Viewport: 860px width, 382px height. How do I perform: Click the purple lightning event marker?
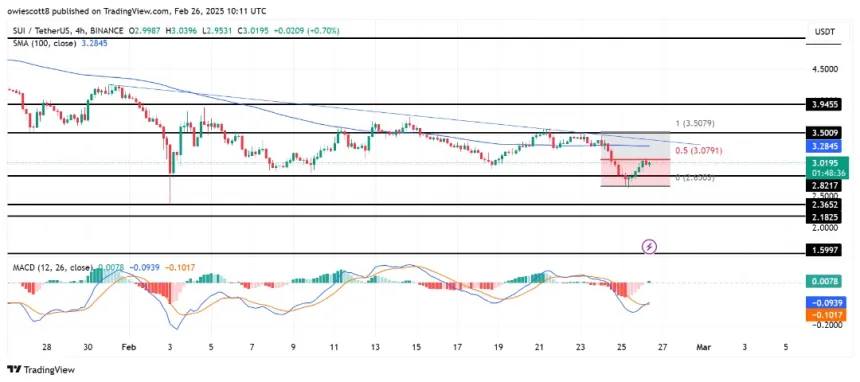649,246
